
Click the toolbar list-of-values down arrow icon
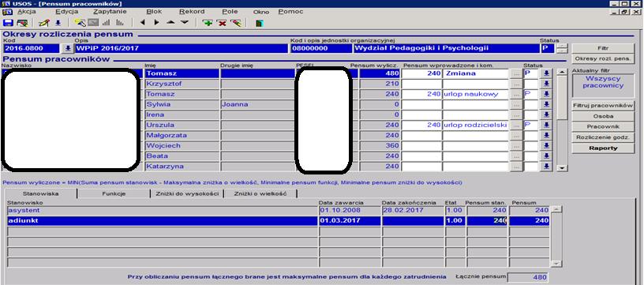(x=58, y=23)
